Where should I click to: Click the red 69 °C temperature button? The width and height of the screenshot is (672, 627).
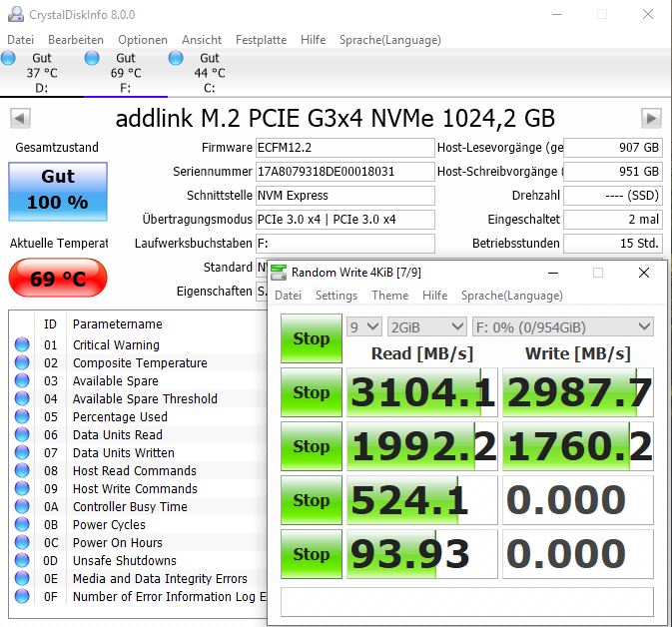point(58,278)
